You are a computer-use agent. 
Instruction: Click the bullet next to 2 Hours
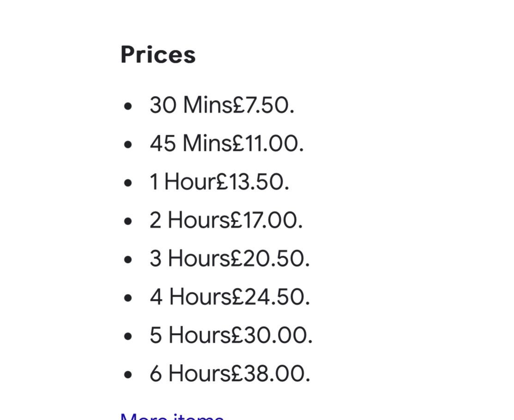point(128,221)
